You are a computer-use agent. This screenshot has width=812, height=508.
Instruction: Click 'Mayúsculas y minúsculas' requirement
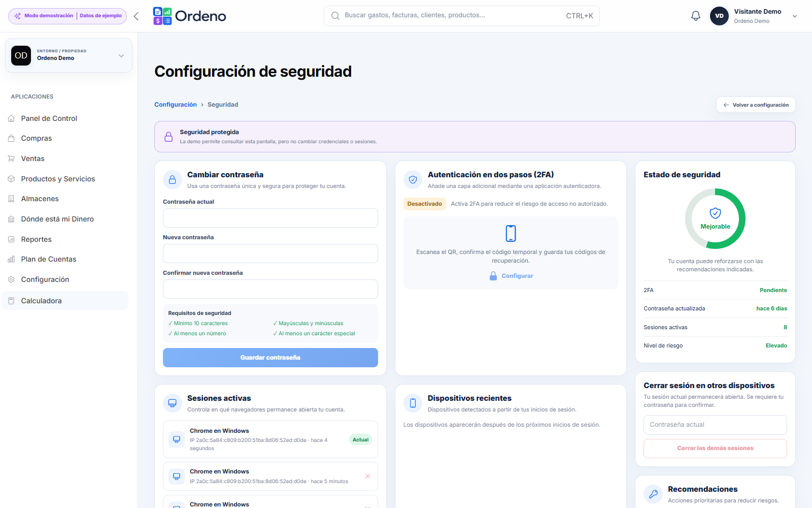point(308,323)
